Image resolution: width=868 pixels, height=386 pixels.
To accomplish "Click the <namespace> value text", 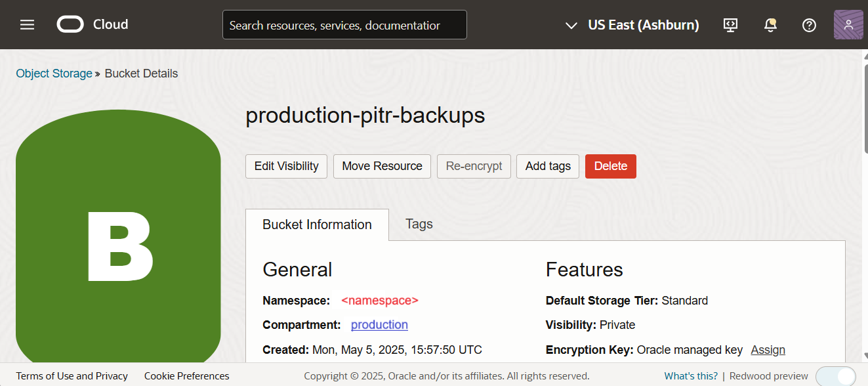I will (x=380, y=301).
